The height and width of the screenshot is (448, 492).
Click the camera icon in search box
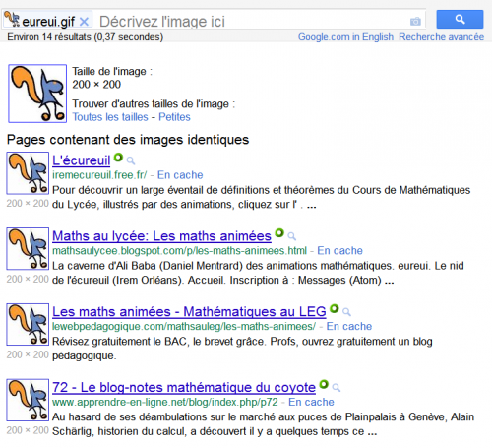click(415, 22)
